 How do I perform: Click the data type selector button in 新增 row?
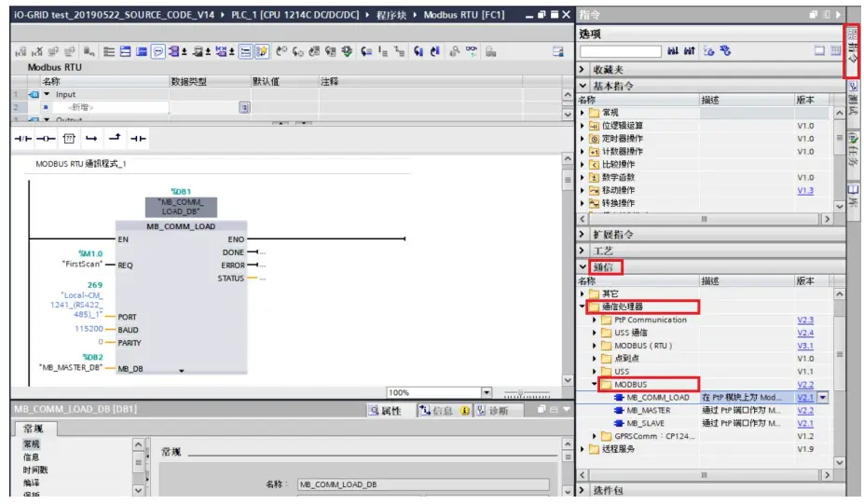coord(244,107)
